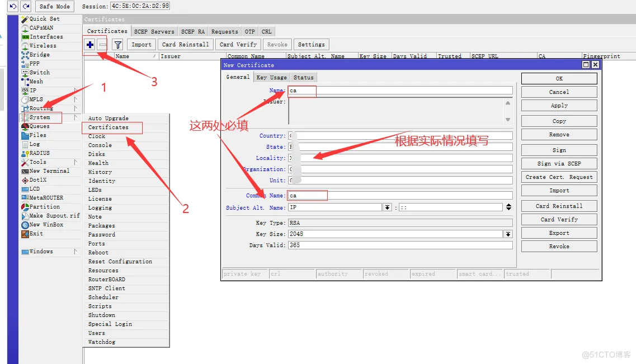The height and width of the screenshot is (364, 636).
Task: Launch New Terminal from sidebar
Action: [x=49, y=171]
